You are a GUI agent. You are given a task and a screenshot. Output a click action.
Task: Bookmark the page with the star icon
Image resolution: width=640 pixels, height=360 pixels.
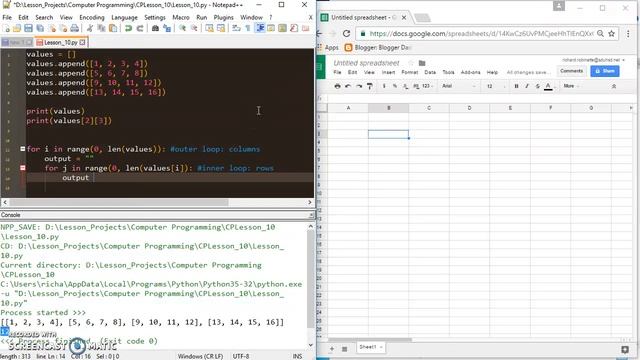(x=611, y=33)
